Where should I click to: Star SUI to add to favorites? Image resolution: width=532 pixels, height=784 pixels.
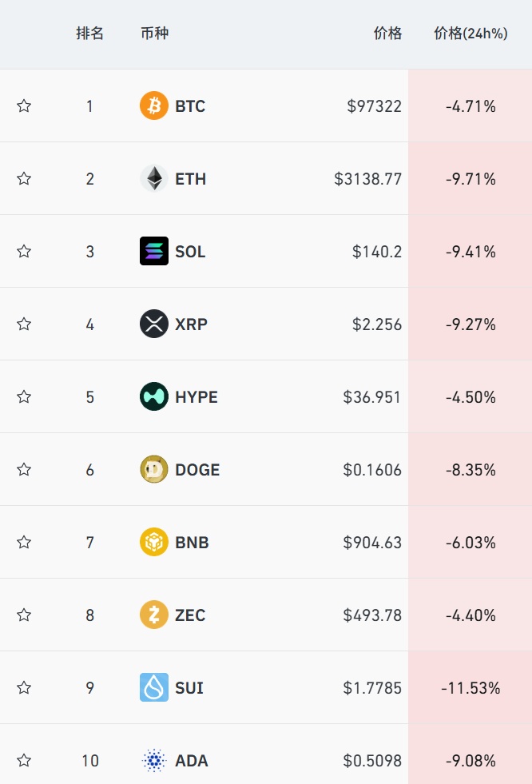coord(24,687)
